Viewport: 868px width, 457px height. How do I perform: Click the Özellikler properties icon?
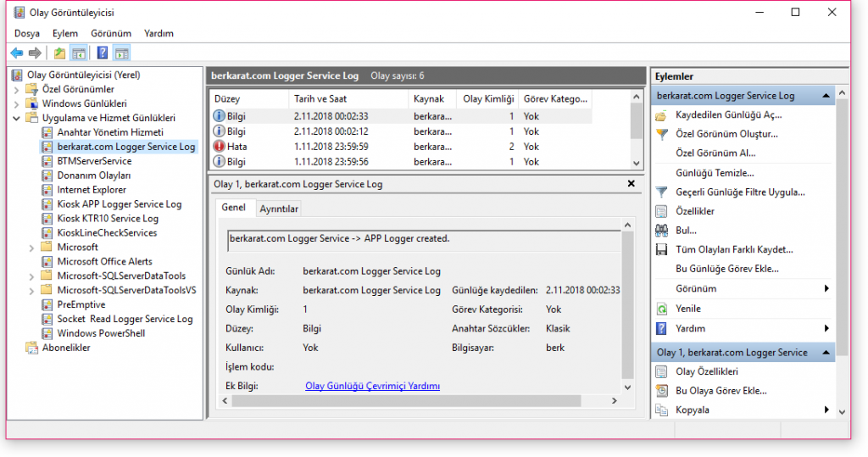click(x=661, y=211)
